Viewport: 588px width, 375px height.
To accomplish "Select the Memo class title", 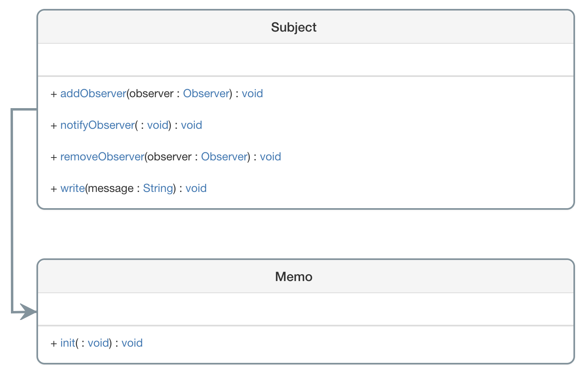I will point(294,277).
